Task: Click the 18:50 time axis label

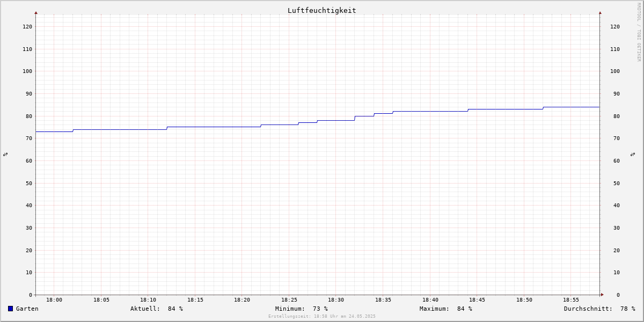Action: (x=524, y=300)
